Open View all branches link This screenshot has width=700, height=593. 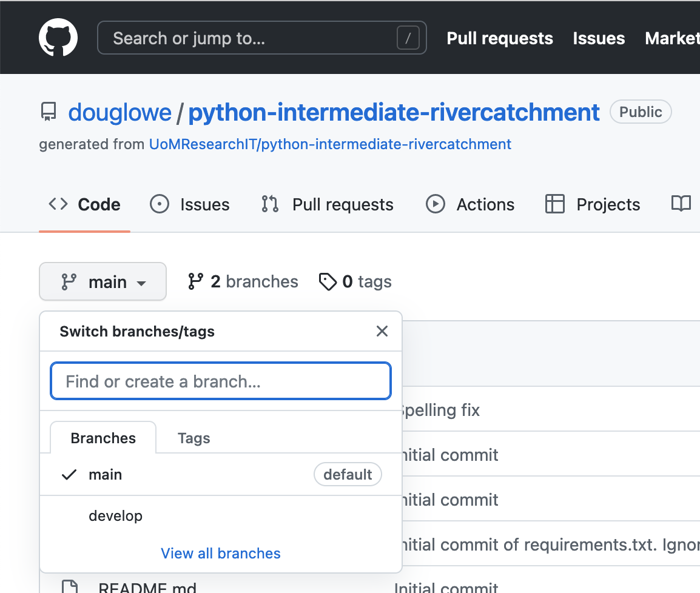coord(221,554)
